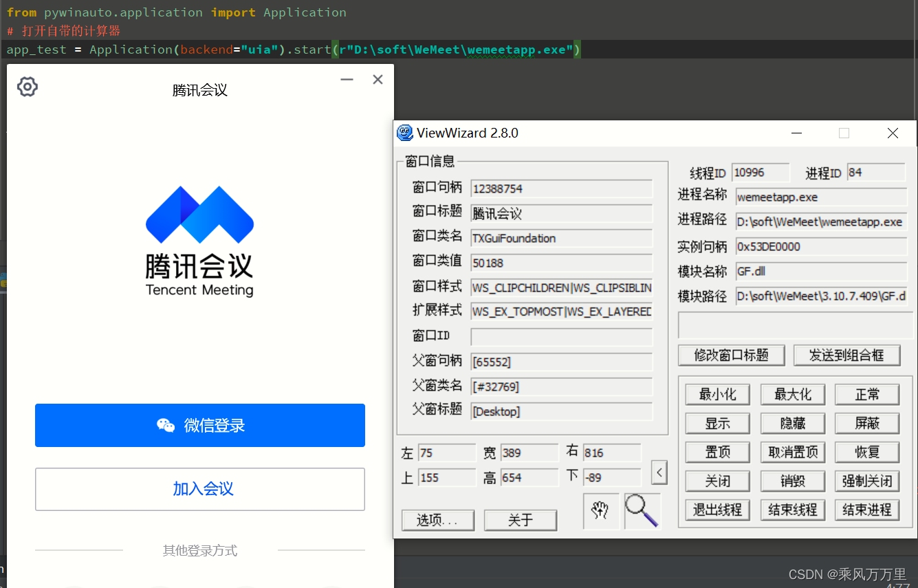The height and width of the screenshot is (588, 918).
Task: Collapse panel with the left arrow button
Action: (x=659, y=472)
